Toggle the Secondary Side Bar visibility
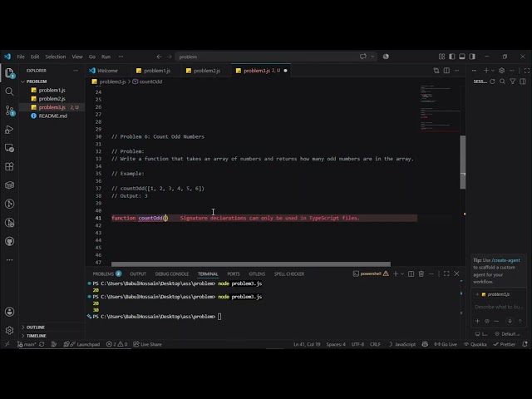The image size is (532, 399). tap(472, 57)
